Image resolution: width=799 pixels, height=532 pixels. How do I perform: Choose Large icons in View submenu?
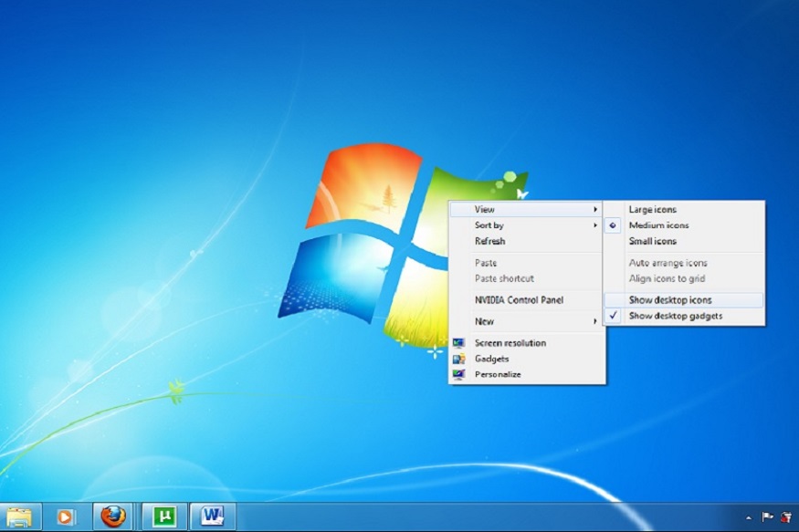(652, 210)
